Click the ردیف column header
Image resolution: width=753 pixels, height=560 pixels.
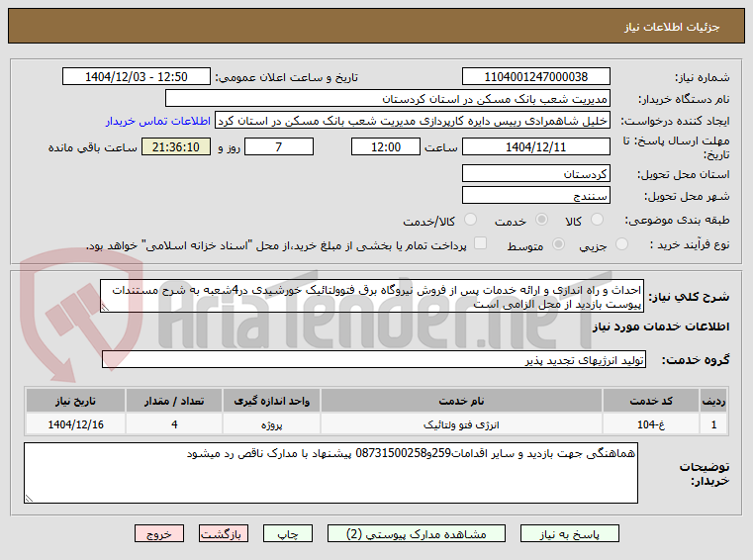(713, 401)
